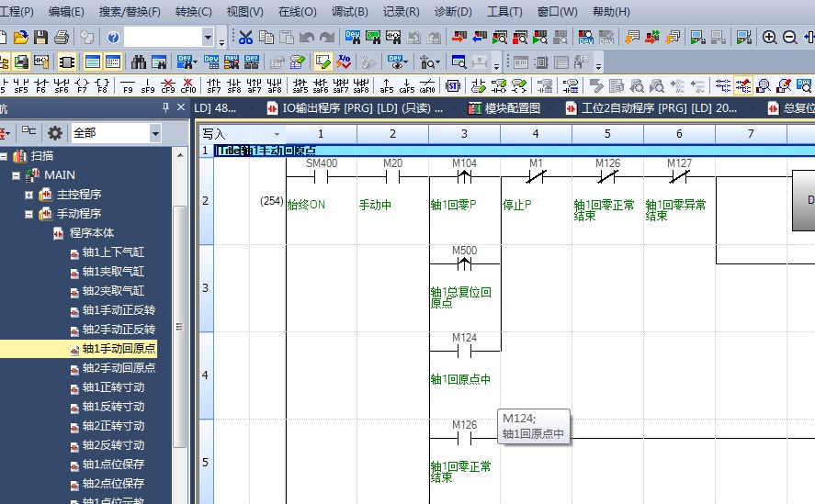Switch to the 模块配置图 tab
Image resolution: width=815 pixels, height=504 pixels.
(x=512, y=108)
